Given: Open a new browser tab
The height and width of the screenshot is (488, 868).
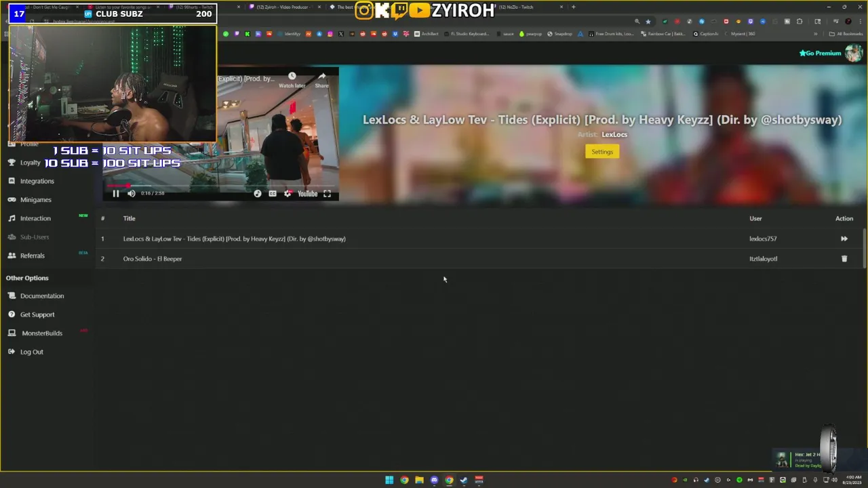Looking at the screenshot, I should (574, 7).
